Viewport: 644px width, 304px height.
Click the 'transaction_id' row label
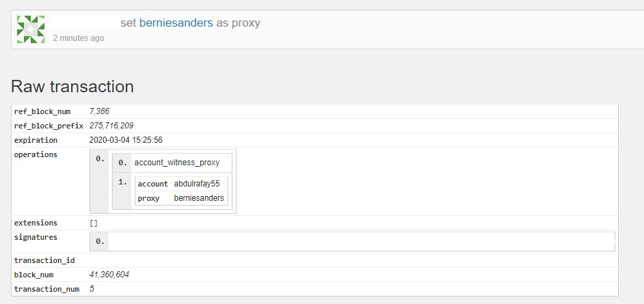44,260
